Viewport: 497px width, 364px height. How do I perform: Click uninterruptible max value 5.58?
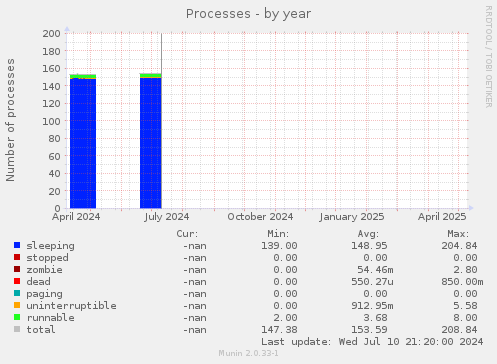point(465,306)
